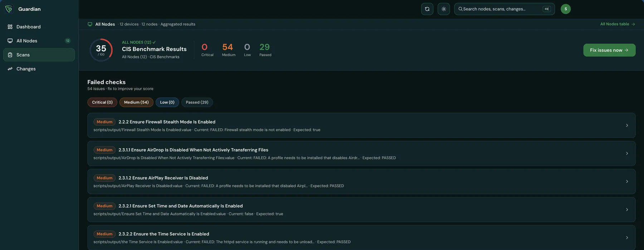The height and width of the screenshot is (250, 644).
Task: Filter by Passed (29) chip
Action: coord(197,102)
